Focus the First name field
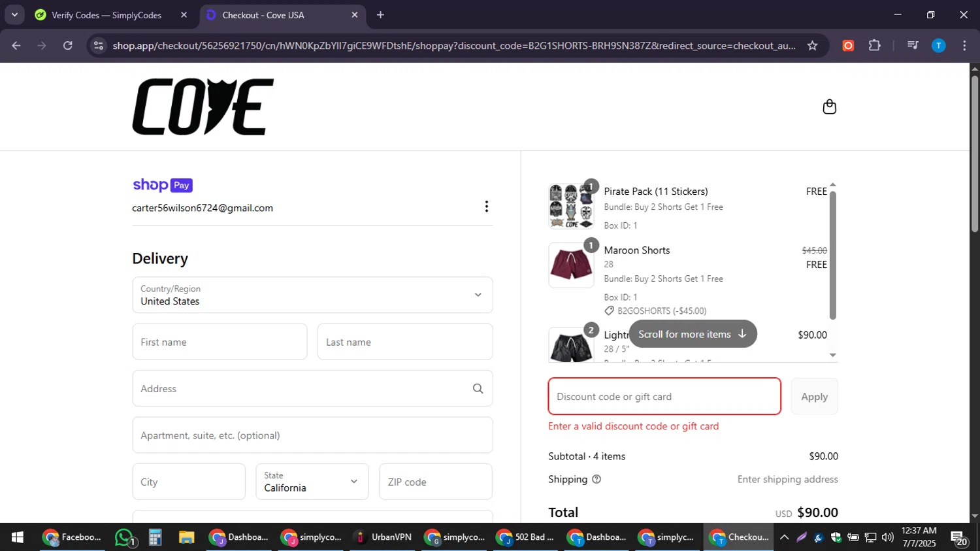 point(220,342)
